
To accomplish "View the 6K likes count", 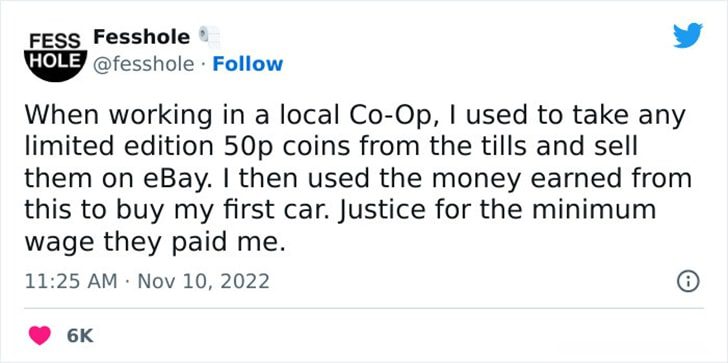I will (80, 336).
